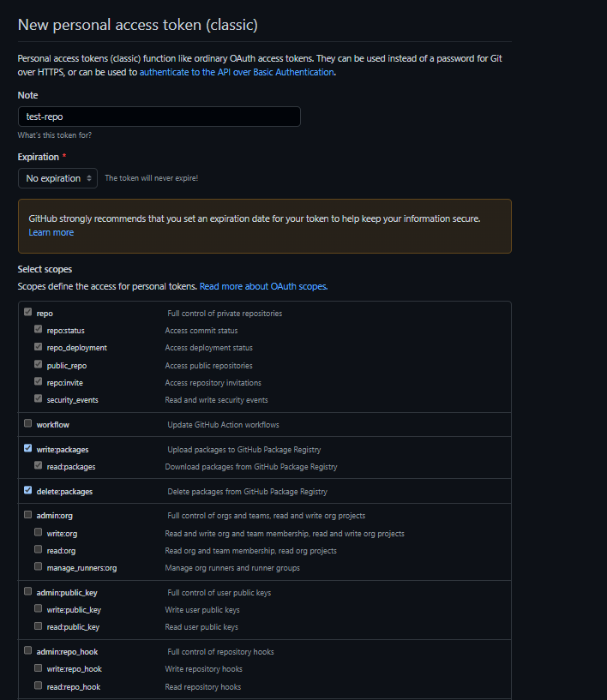Enable the write:repo_hook checkbox

coord(39,668)
